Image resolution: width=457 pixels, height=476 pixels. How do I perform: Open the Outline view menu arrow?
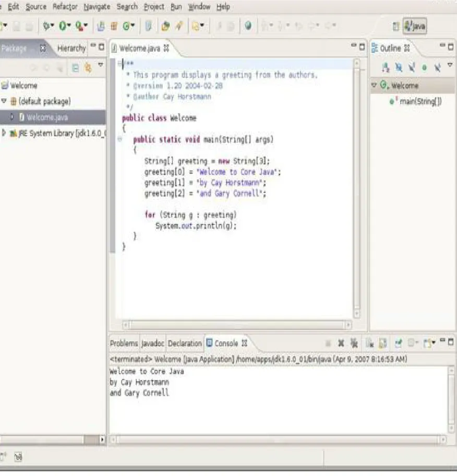tap(450, 65)
